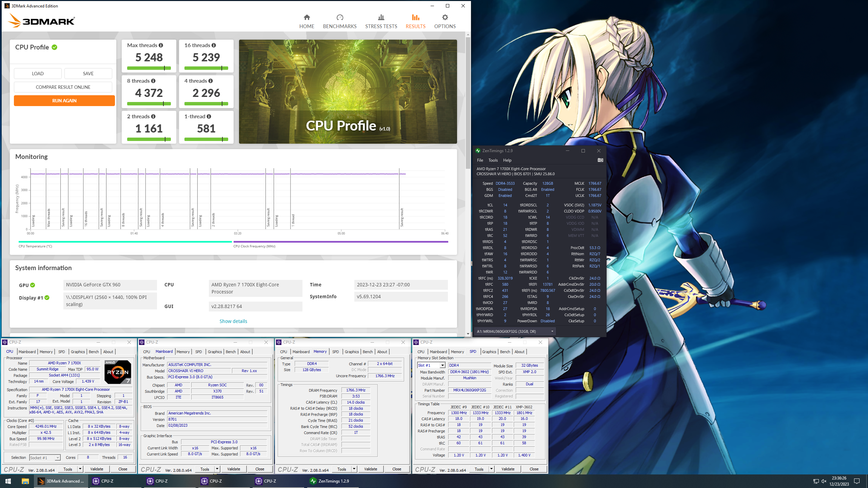
Task: Open the Show details link
Action: point(233,321)
